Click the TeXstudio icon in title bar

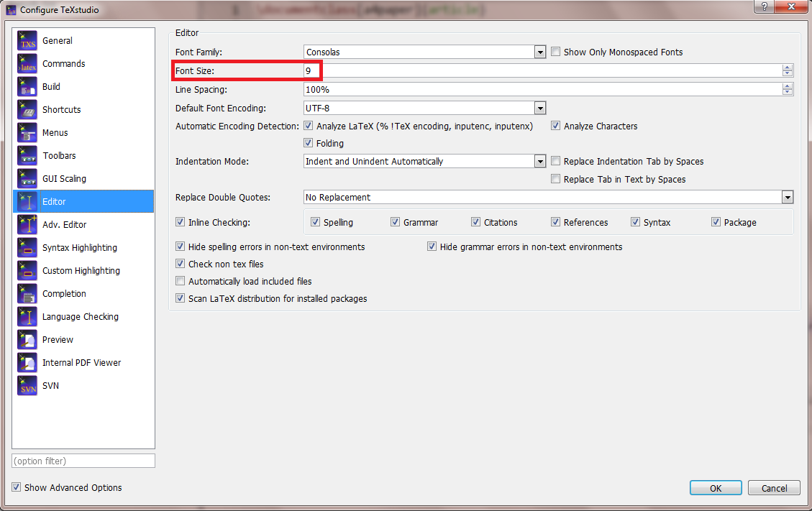[x=11, y=10]
